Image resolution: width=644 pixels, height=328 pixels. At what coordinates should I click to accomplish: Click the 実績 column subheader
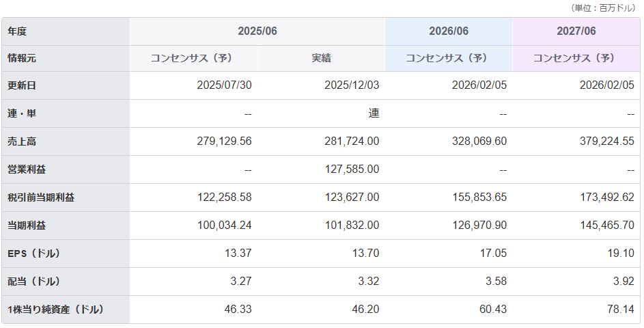pyautogui.click(x=321, y=58)
